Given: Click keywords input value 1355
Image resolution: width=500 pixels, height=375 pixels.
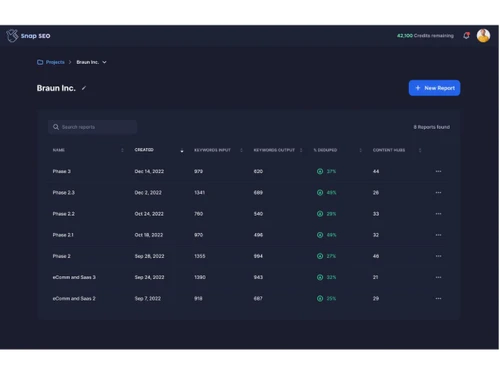Looking at the screenshot, I should pyautogui.click(x=200, y=256).
